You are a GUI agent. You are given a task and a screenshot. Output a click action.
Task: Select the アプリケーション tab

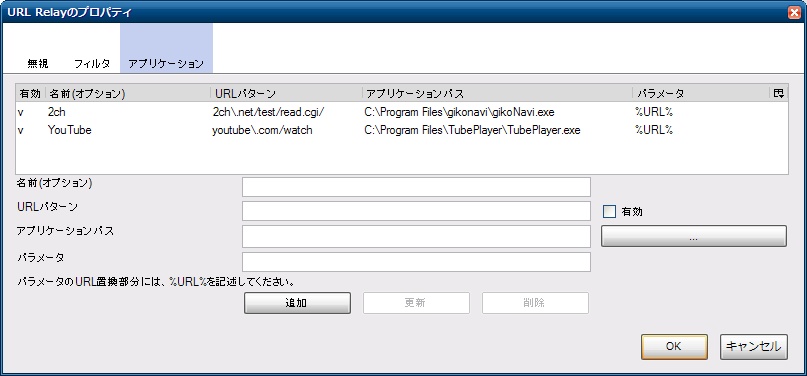point(166,64)
